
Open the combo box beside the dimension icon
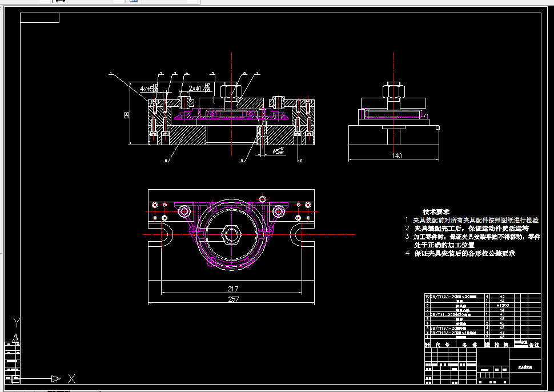pos(97,1)
